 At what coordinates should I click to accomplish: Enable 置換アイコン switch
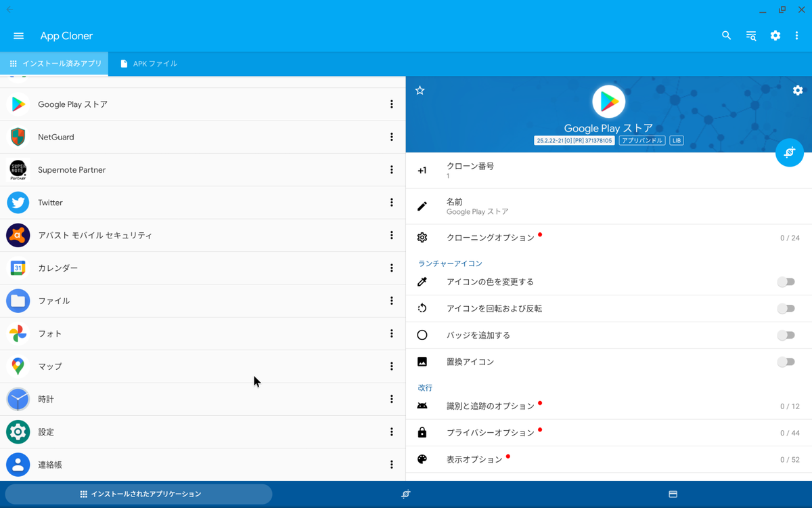pyautogui.click(x=786, y=362)
